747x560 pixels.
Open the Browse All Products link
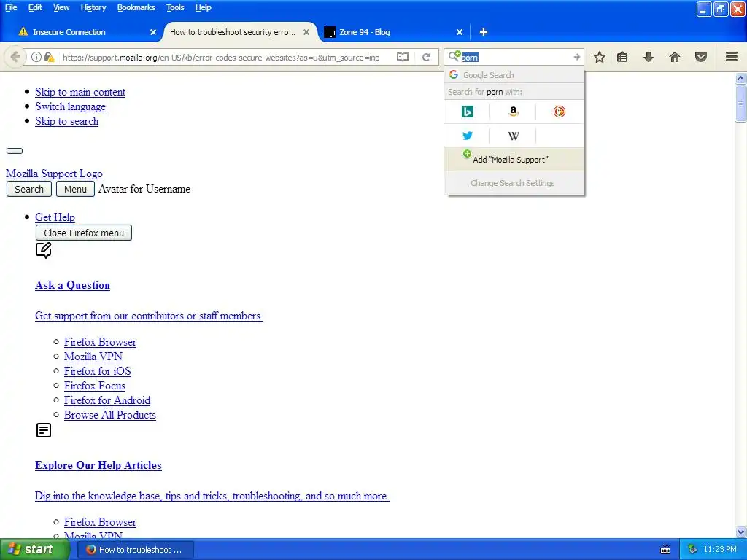[x=110, y=415]
